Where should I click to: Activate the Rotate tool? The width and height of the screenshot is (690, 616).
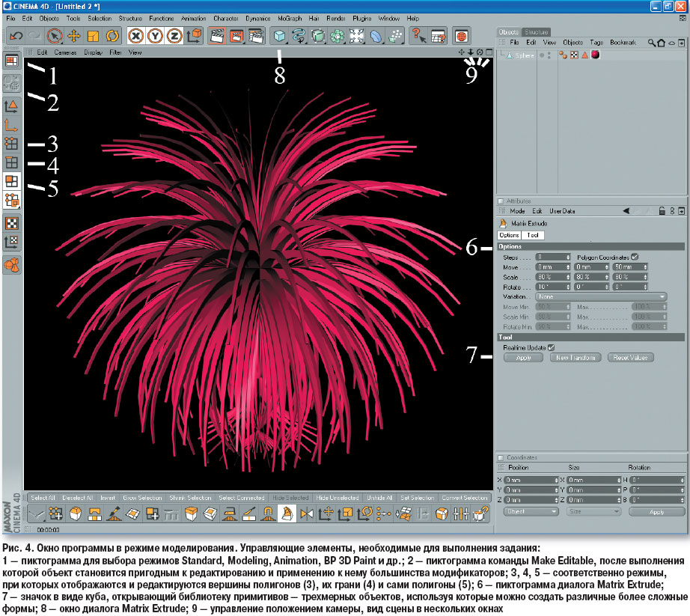(112, 35)
